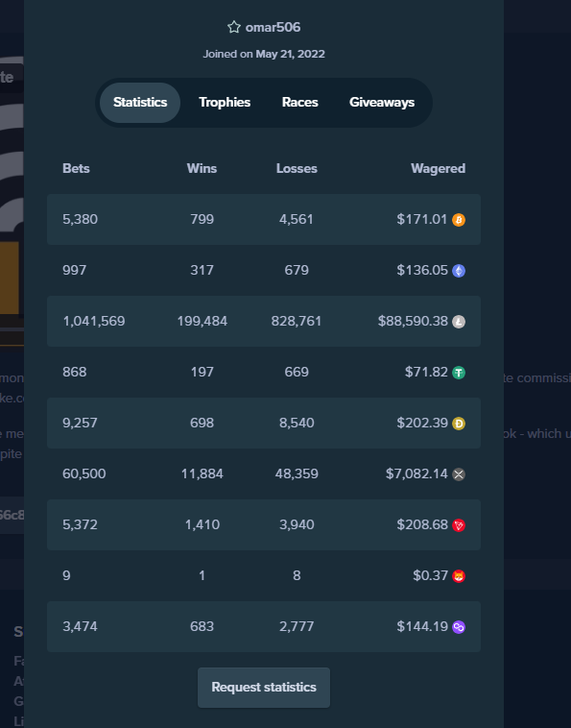Click the Tether icon next to $71.82
The height and width of the screenshot is (728, 571).
pos(459,373)
